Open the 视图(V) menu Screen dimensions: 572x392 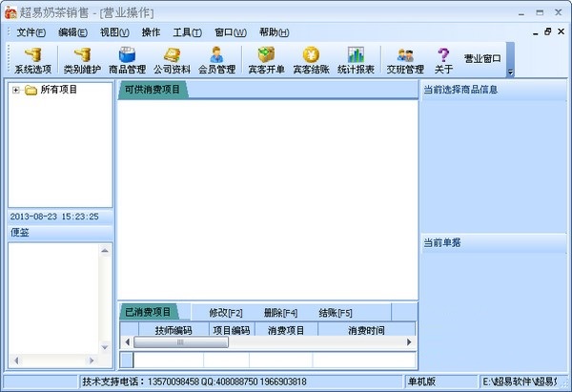pos(114,32)
